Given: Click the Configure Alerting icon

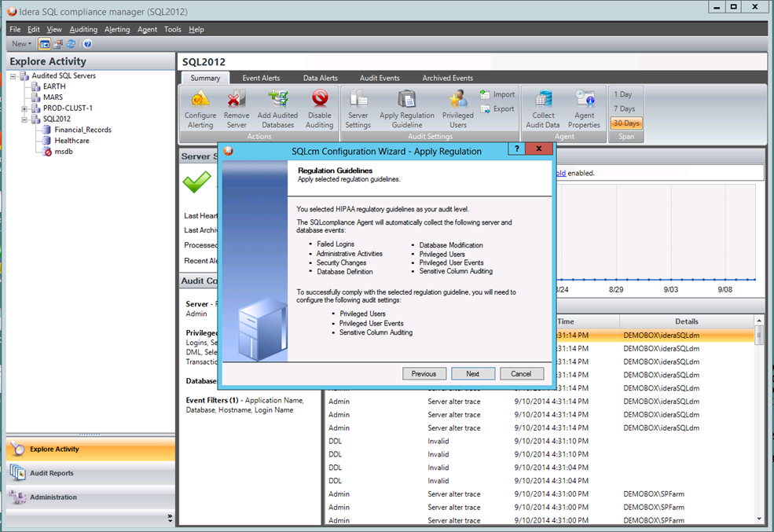Looking at the screenshot, I should coord(200,100).
